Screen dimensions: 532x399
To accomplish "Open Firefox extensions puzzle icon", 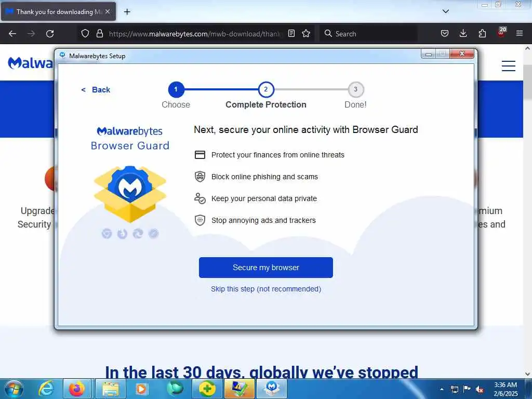I will 482,34.
